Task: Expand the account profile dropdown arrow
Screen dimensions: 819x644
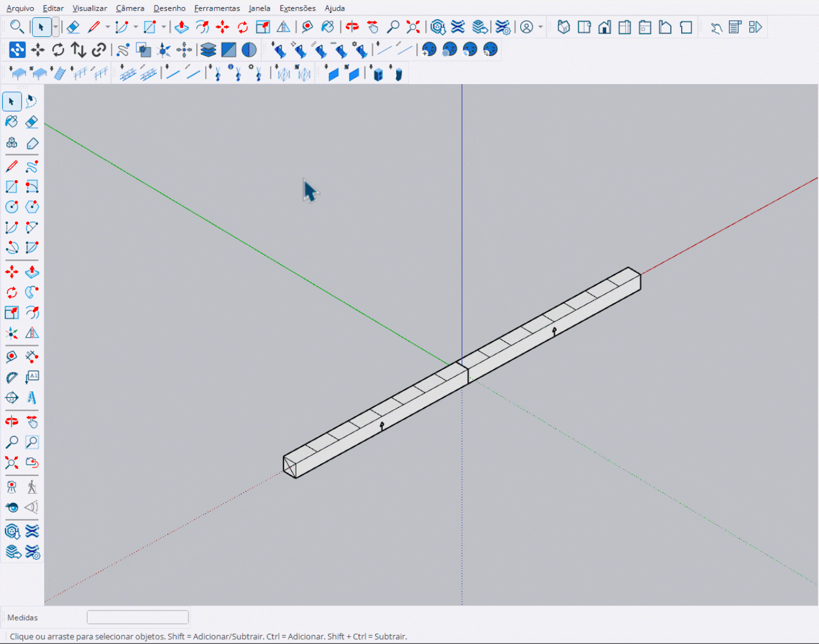Action: [x=541, y=27]
